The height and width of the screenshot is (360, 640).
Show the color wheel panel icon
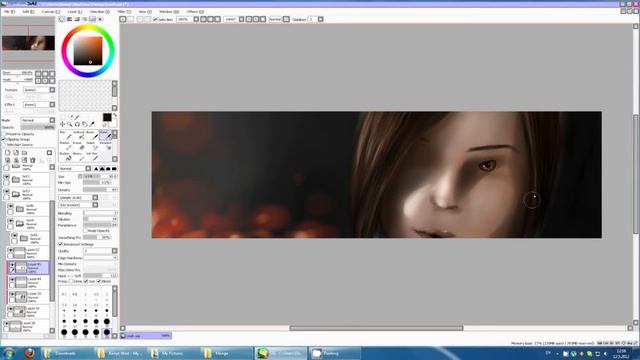coord(62,19)
